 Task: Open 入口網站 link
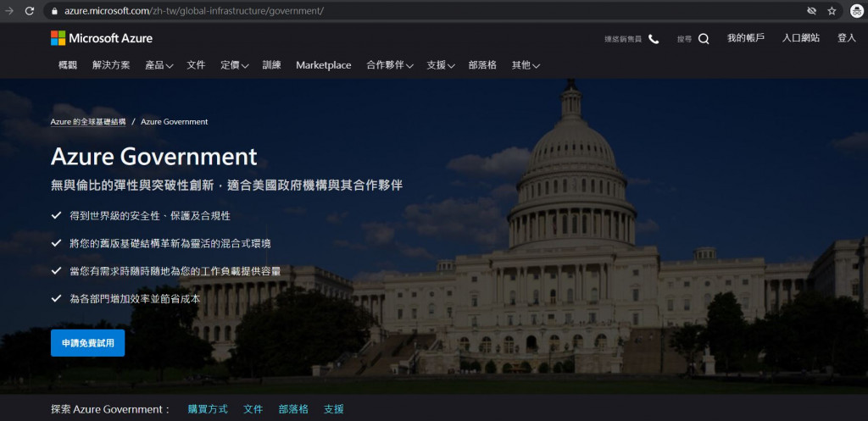[x=801, y=38]
